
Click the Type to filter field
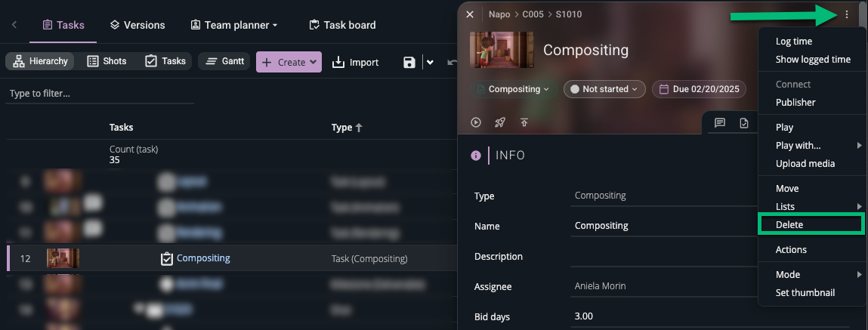click(x=98, y=94)
